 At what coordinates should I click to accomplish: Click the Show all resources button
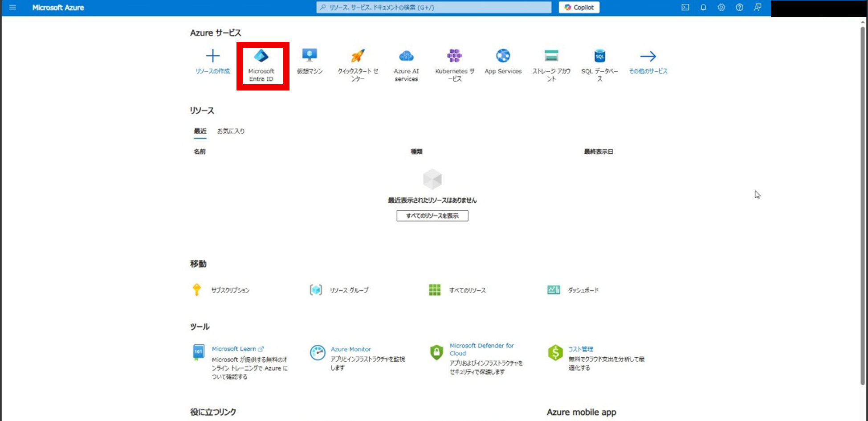[x=432, y=216]
